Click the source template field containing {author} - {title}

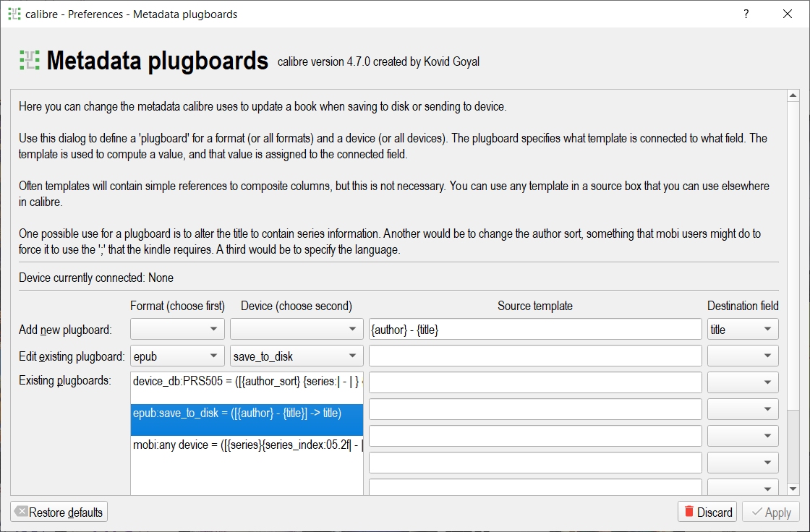[x=535, y=329]
